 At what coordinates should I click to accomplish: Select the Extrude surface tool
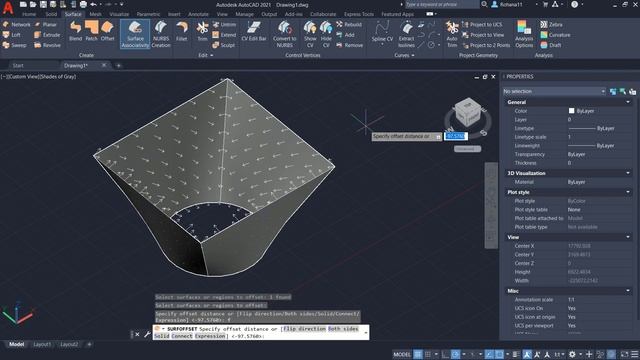[47, 35]
